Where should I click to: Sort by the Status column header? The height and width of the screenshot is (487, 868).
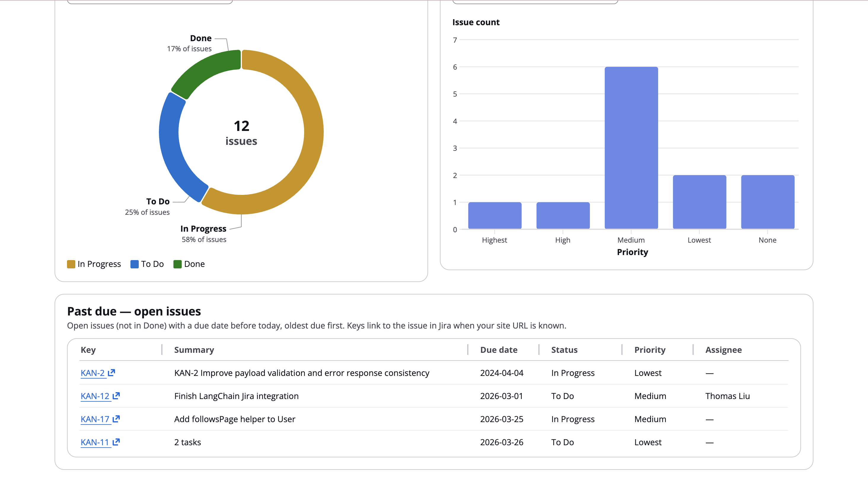pos(564,350)
